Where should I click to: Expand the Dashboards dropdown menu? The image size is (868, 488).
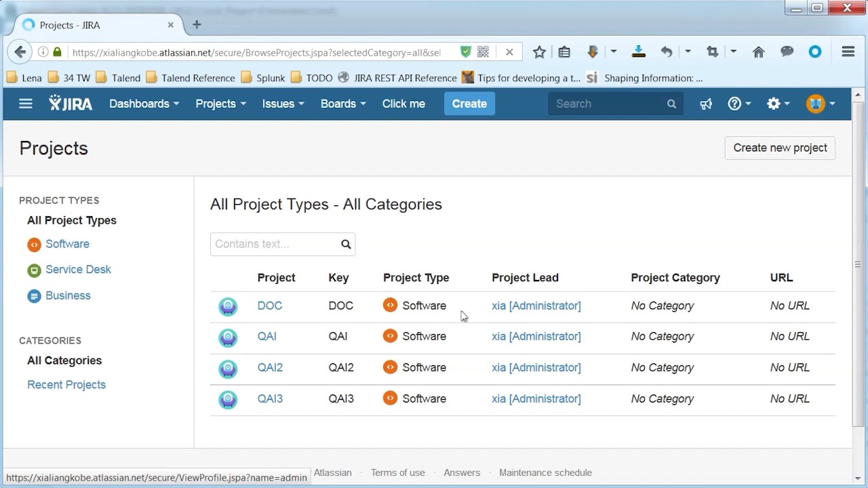point(144,104)
